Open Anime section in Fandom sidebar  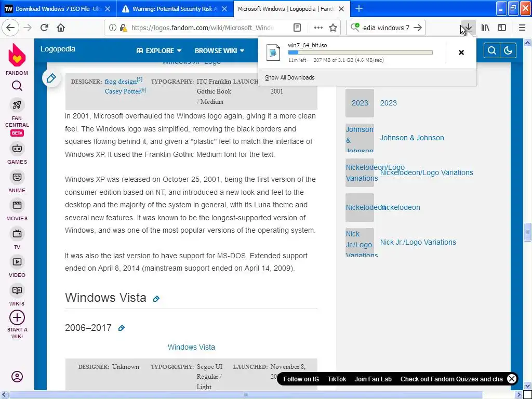[x=17, y=182]
